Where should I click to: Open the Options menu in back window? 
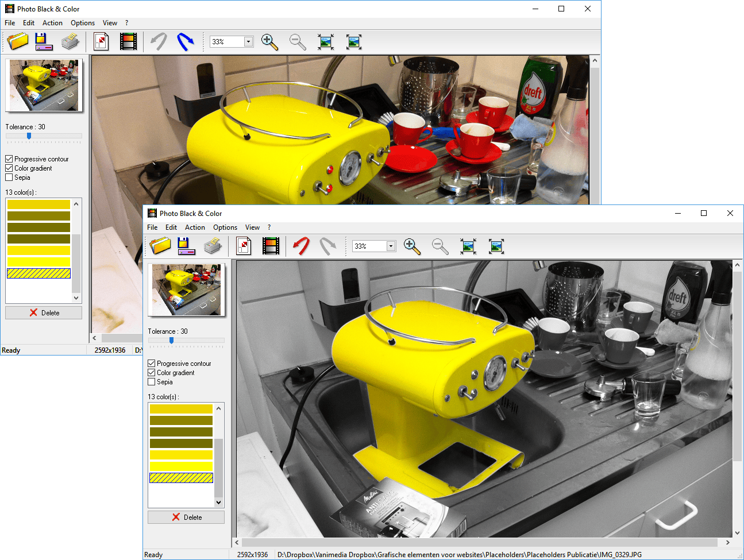(x=83, y=23)
